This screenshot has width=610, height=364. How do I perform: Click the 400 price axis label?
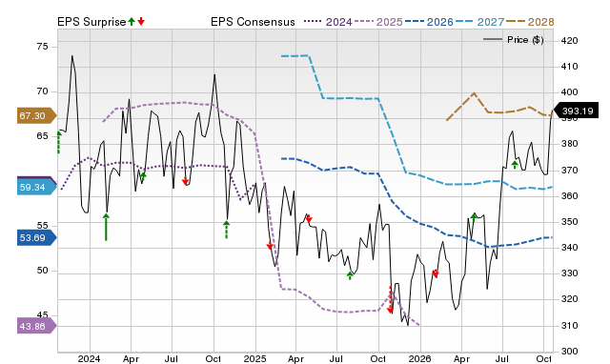tap(570, 92)
